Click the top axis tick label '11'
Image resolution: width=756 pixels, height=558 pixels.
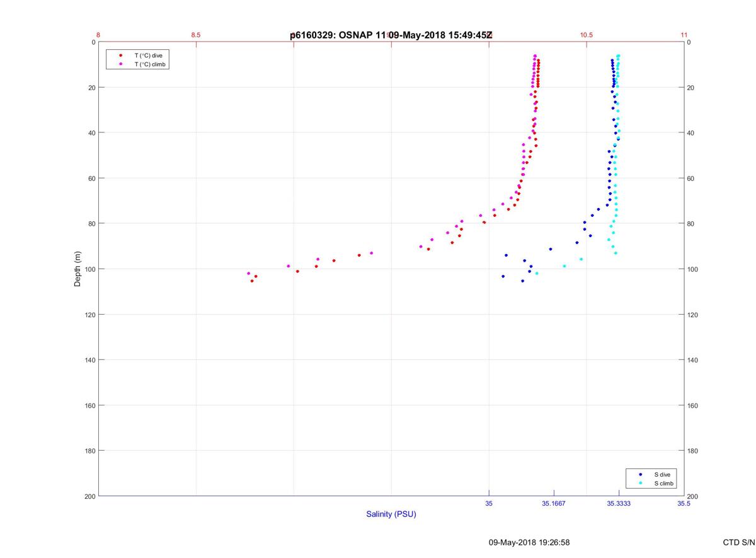pos(684,35)
